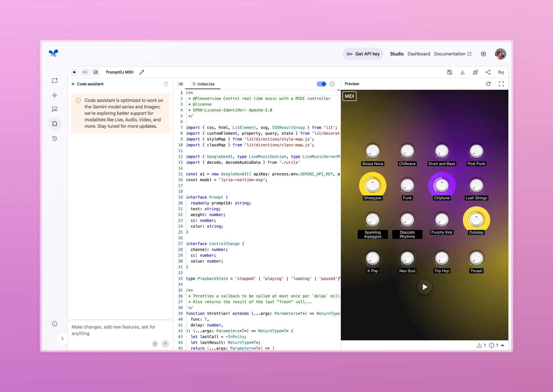
Task: Click the prompt input asking for changes
Action: [x=116, y=330]
